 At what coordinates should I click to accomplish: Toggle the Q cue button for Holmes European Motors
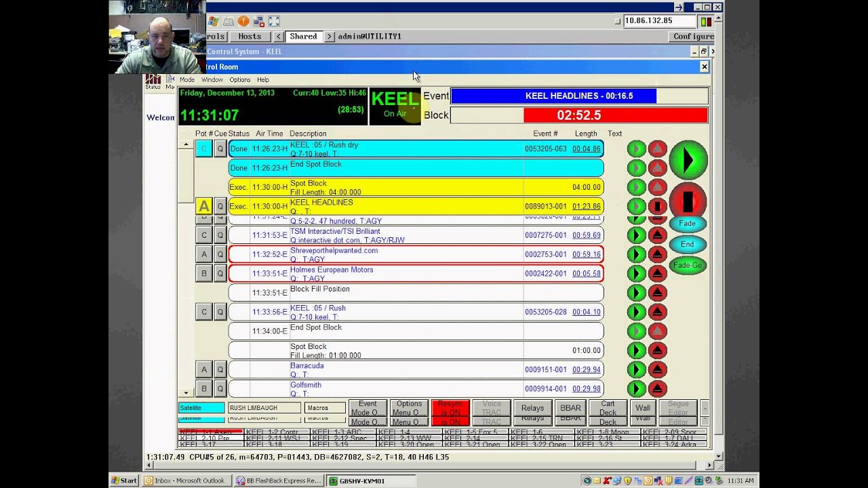(220, 273)
